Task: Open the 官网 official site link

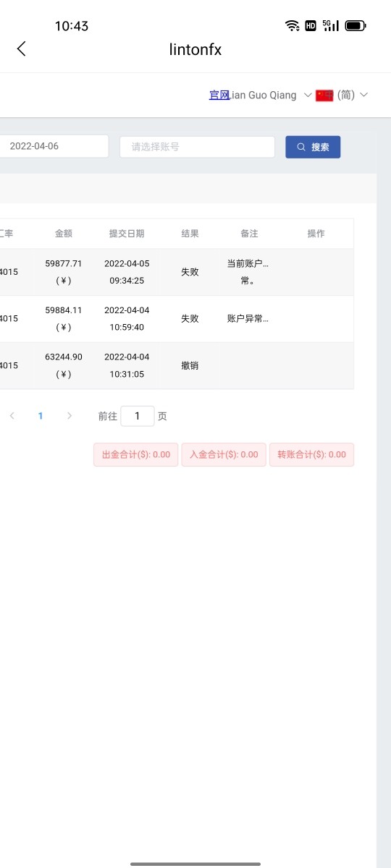Action: pyautogui.click(x=219, y=95)
